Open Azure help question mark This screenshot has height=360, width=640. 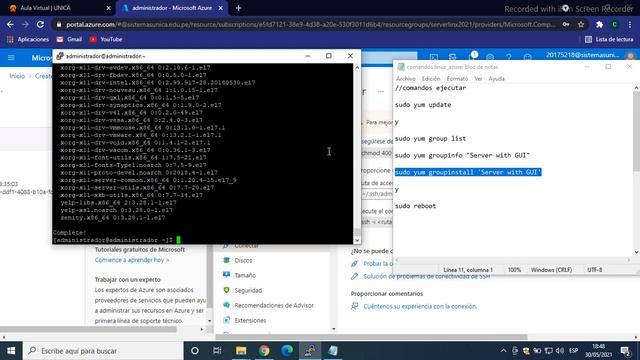point(509,57)
